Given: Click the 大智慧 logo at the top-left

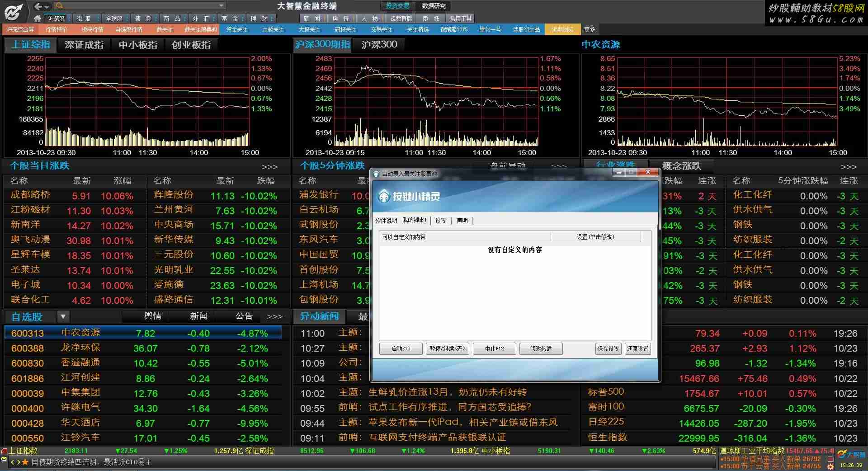Looking at the screenshot, I should click(14, 11).
